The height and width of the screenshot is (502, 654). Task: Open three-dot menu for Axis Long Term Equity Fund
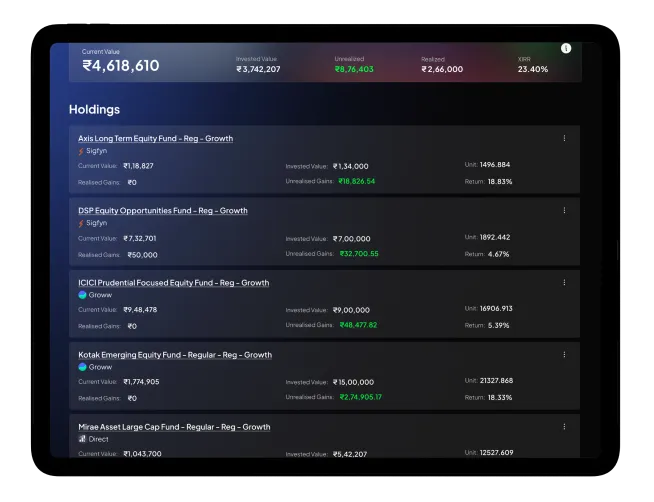564,138
